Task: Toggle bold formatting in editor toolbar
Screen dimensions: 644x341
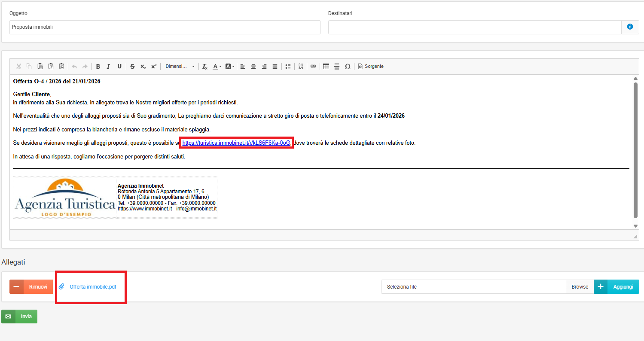Action: [x=98, y=67]
